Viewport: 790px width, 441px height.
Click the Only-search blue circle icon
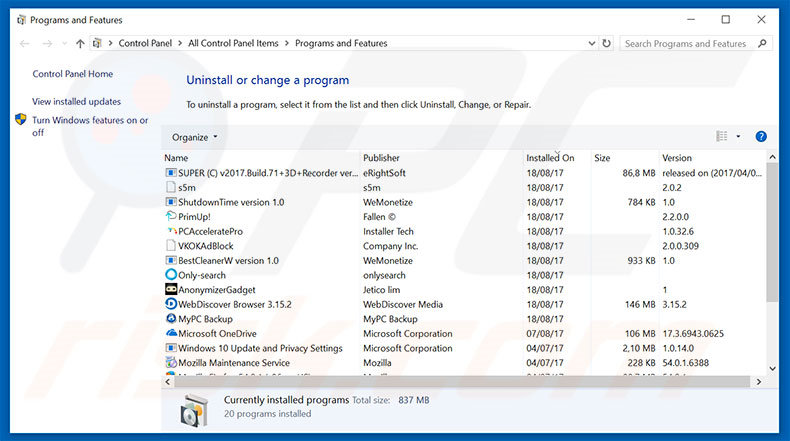pos(171,275)
